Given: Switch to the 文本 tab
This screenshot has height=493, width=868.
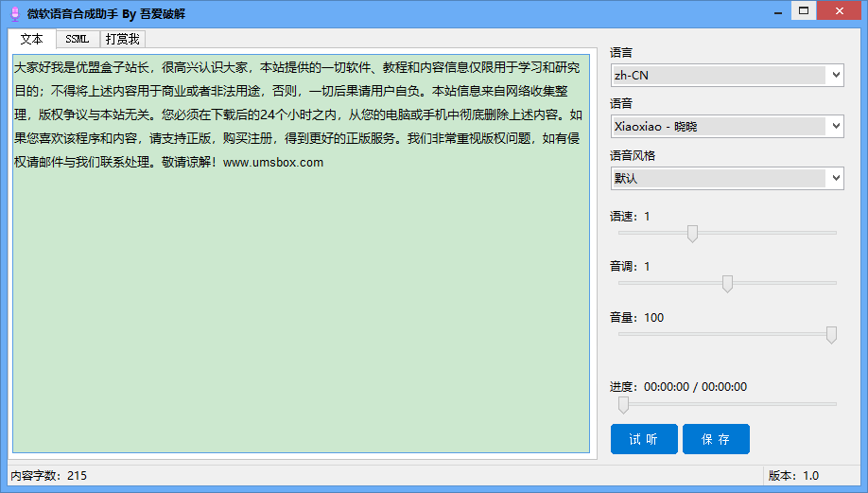Looking at the screenshot, I should pyautogui.click(x=32, y=39).
